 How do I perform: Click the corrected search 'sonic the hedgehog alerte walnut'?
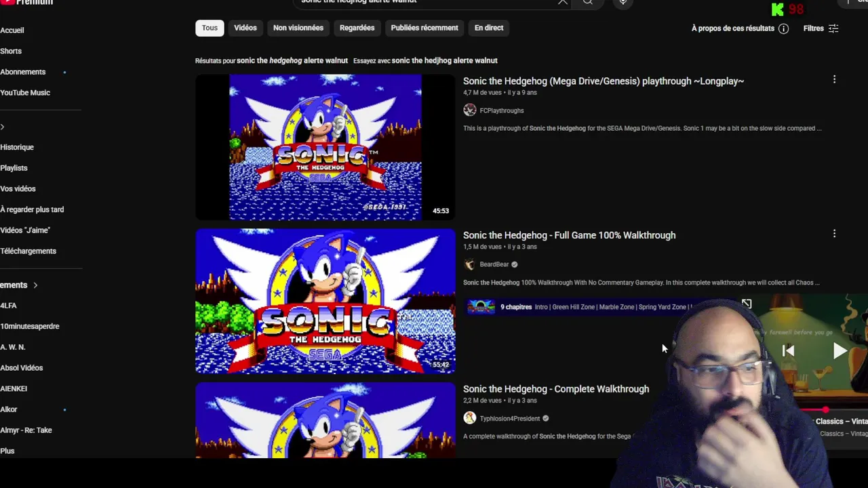pos(292,60)
